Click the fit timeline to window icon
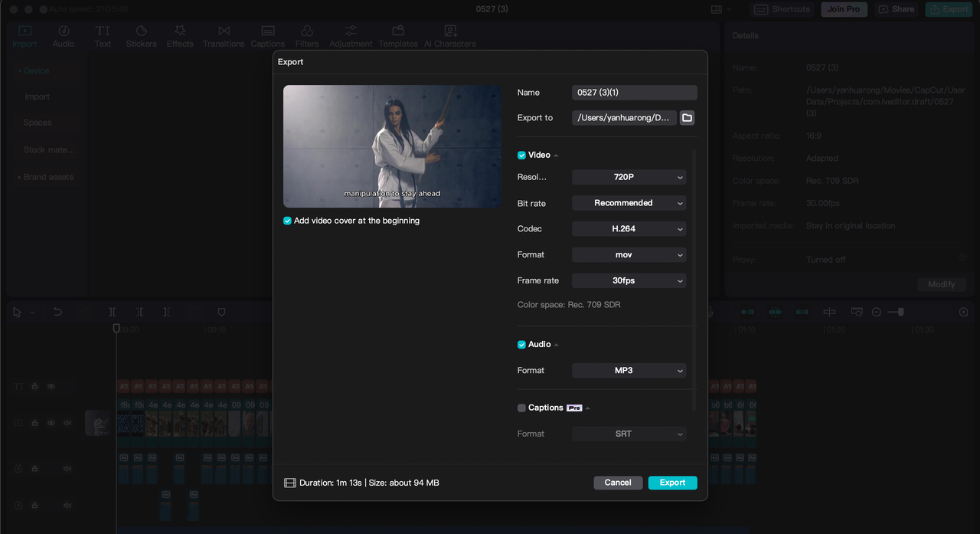This screenshot has height=534, width=980. pyautogui.click(x=857, y=313)
